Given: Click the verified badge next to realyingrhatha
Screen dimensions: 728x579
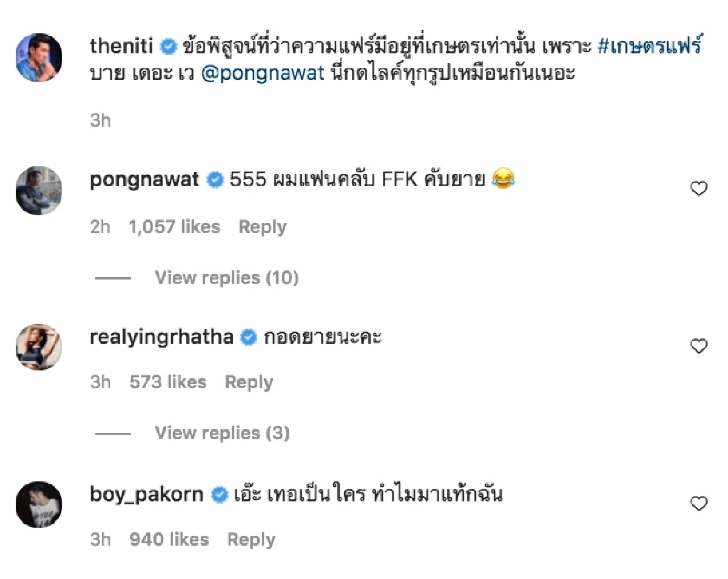Looking at the screenshot, I should [x=248, y=336].
